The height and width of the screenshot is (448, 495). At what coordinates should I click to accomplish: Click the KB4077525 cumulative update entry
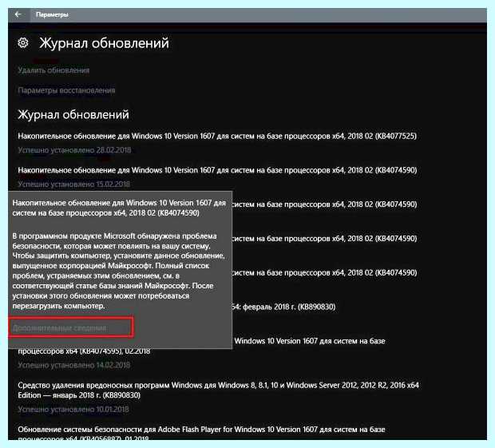(217, 136)
